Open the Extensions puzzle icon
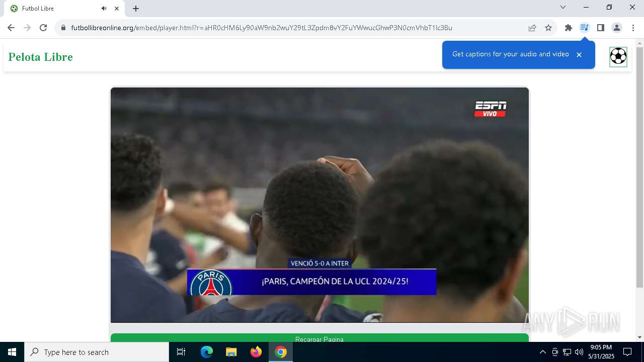The image size is (644, 362). [x=569, y=28]
